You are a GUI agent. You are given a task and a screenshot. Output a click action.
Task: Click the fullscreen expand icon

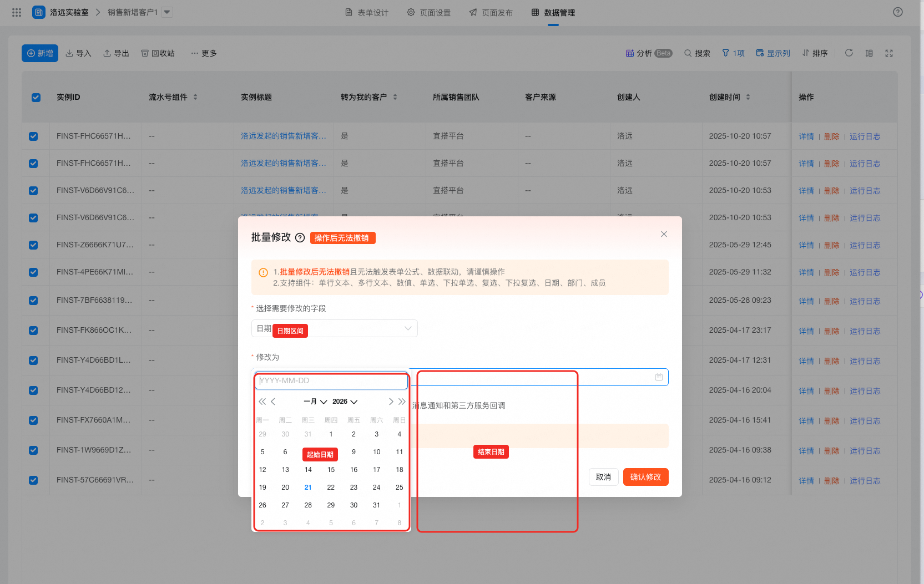[889, 53]
